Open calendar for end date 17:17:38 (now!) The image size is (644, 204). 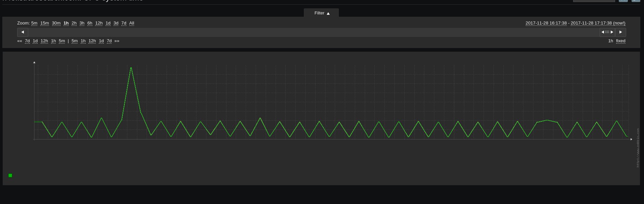click(x=598, y=23)
